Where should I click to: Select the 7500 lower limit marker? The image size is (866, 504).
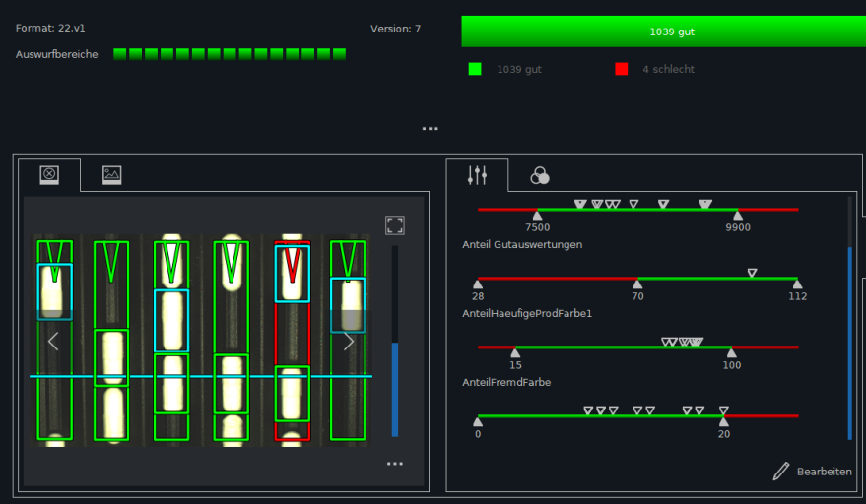[x=538, y=215]
